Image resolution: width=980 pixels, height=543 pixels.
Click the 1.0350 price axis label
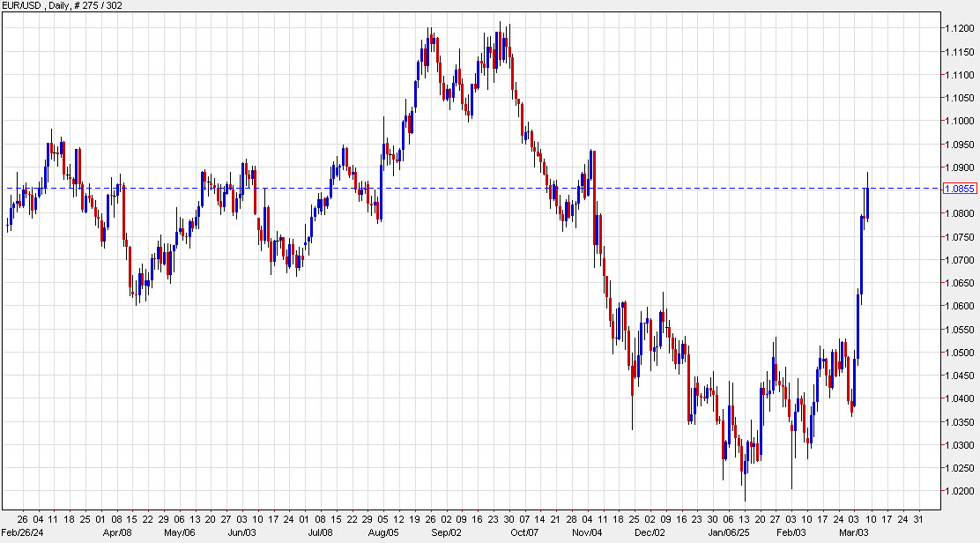pyautogui.click(x=960, y=421)
